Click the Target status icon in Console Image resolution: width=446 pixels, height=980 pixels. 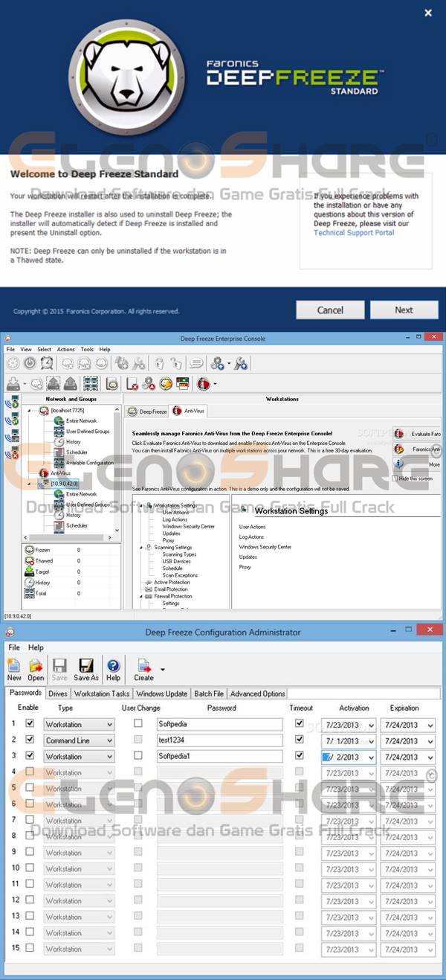[x=29, y=571]
